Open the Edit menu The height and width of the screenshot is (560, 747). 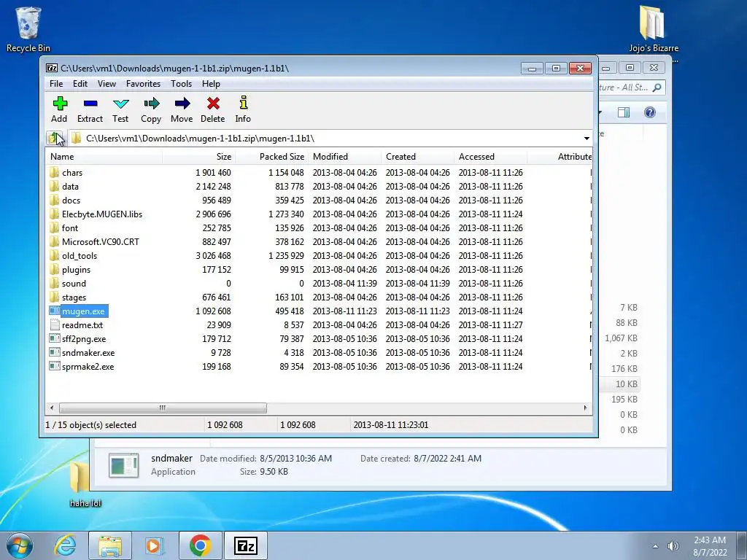click(80, 84)
